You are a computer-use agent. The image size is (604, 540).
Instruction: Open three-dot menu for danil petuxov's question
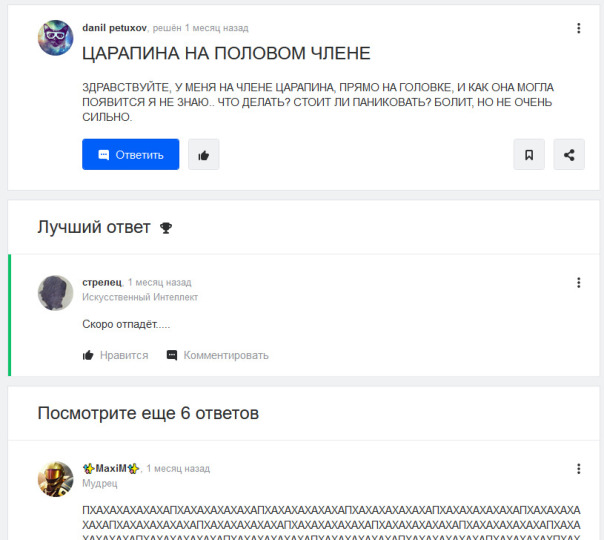coord(578,28)
